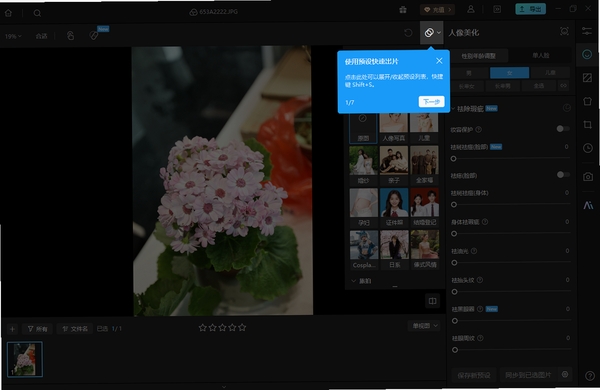Select the smiley portrait beautify sidebar icon

click(x=587, y=54)
